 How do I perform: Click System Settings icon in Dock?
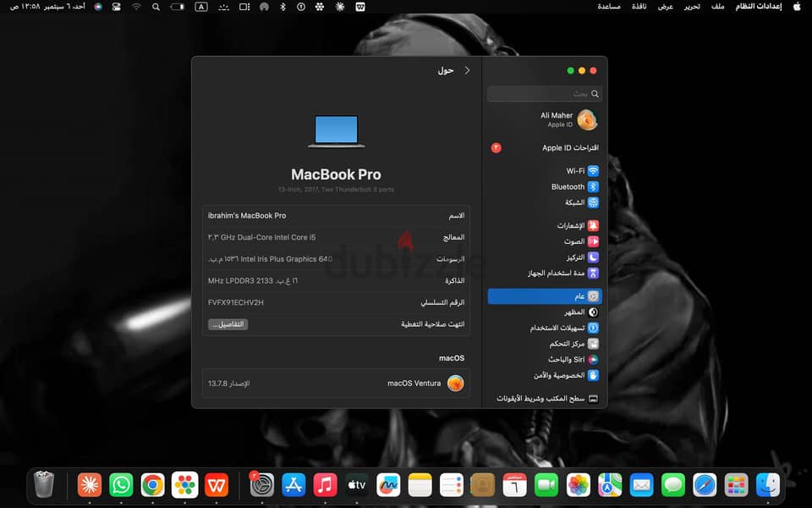coord(262,486)
